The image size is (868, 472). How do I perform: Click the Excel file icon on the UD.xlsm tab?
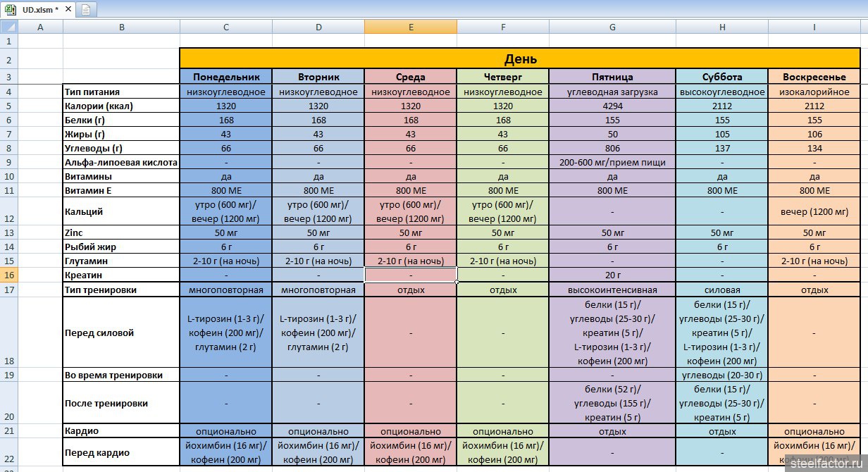12,9
